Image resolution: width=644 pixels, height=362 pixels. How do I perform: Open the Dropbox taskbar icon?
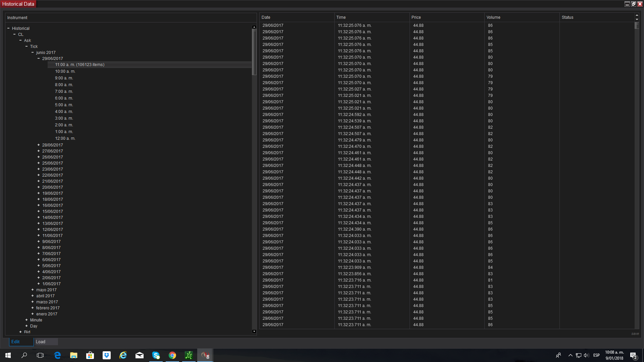pos(107,355)
